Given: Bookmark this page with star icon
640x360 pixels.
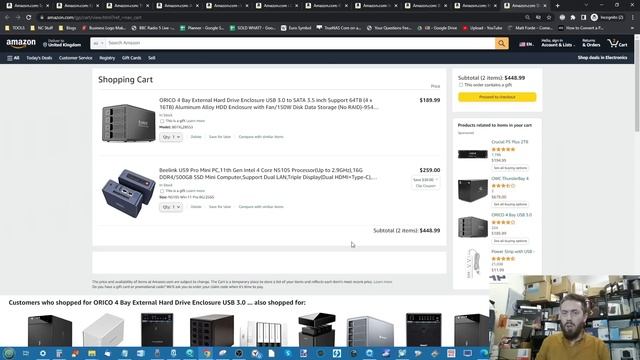Looking at the screenshot, I should (x=549, y=18).
